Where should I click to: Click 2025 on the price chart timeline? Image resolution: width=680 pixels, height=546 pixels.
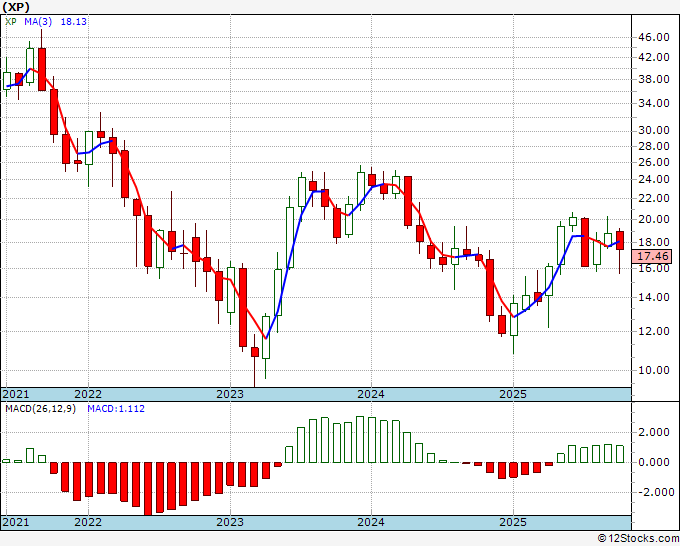[513, 394]
